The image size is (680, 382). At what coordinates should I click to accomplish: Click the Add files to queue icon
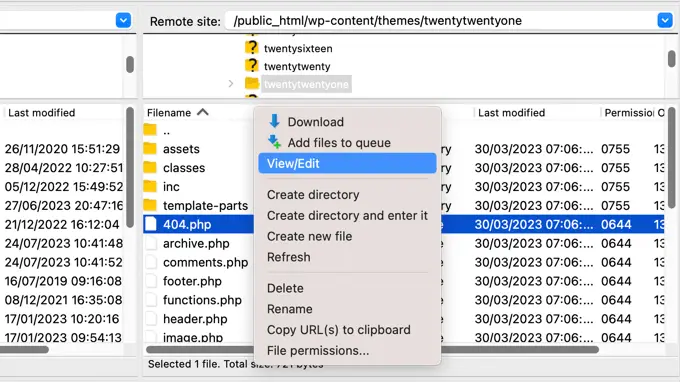point(274,142)
